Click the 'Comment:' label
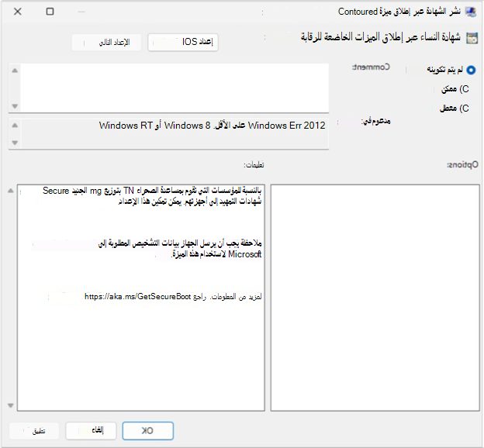The height and width of the screenshot is (448, 484). point(371,67)
